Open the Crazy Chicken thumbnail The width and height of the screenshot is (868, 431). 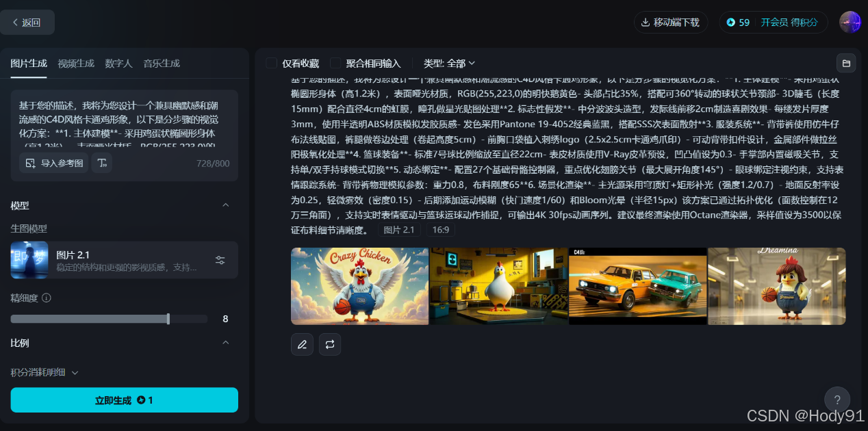[x=360, y=286]
